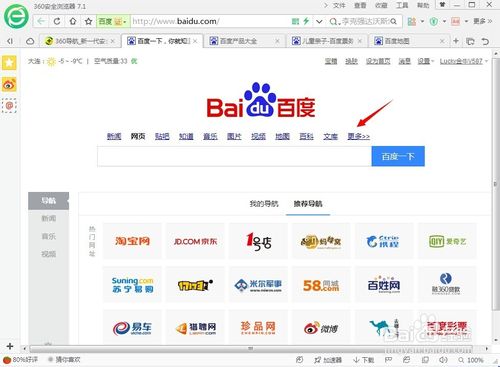
Task: Open the 工具 menu
Action: 402,5
